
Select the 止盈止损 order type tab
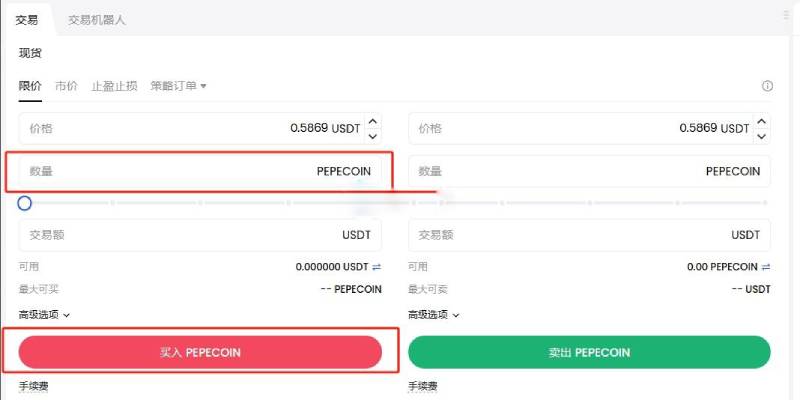114,86
